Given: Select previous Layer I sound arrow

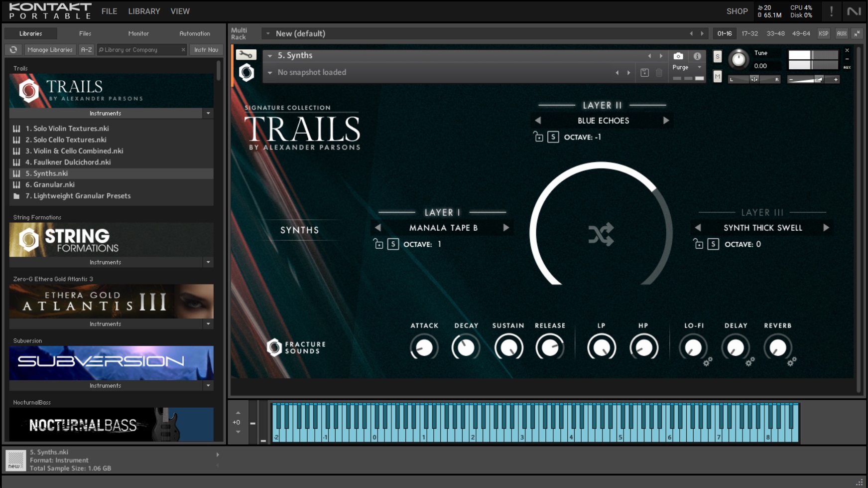Looking at the screenshot, I should click(x=378, y=228).
